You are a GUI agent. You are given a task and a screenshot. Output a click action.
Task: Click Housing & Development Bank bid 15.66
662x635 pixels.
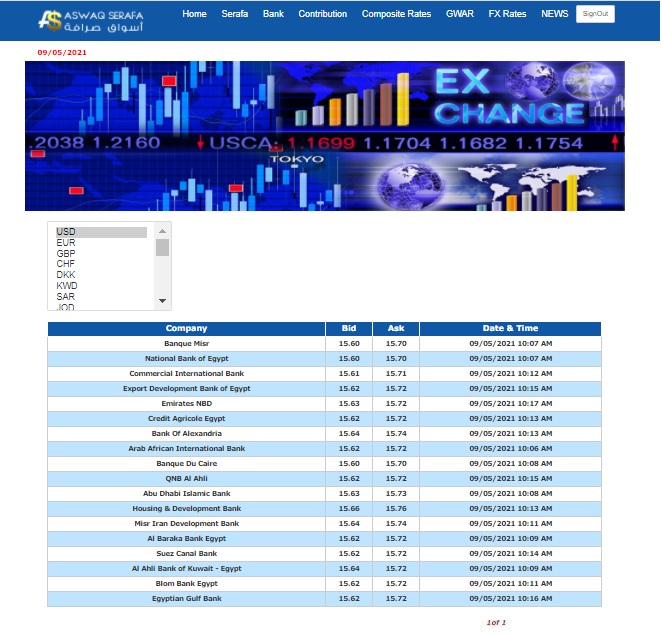tap(349, 509)
